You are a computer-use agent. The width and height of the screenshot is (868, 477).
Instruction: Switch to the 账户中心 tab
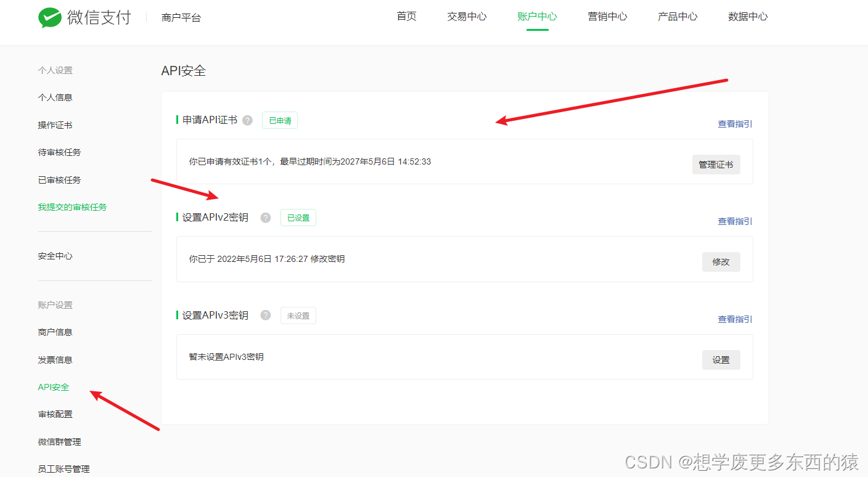(x=537, y=17)
